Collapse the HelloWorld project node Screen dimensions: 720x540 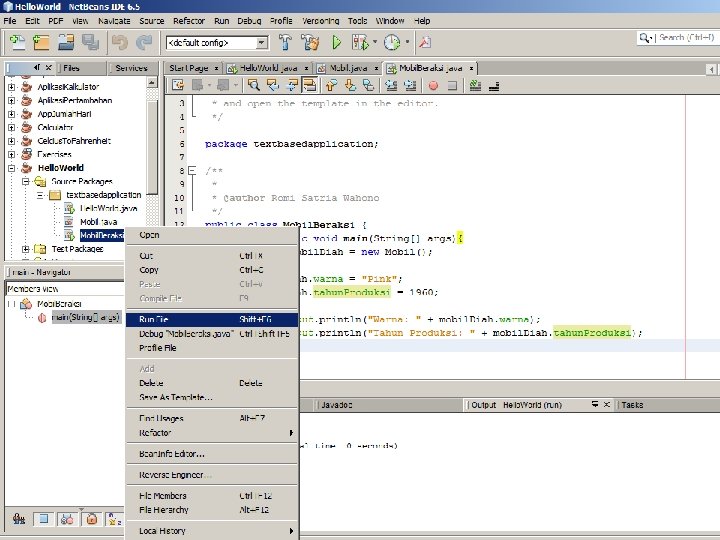(x=12, y=168)
